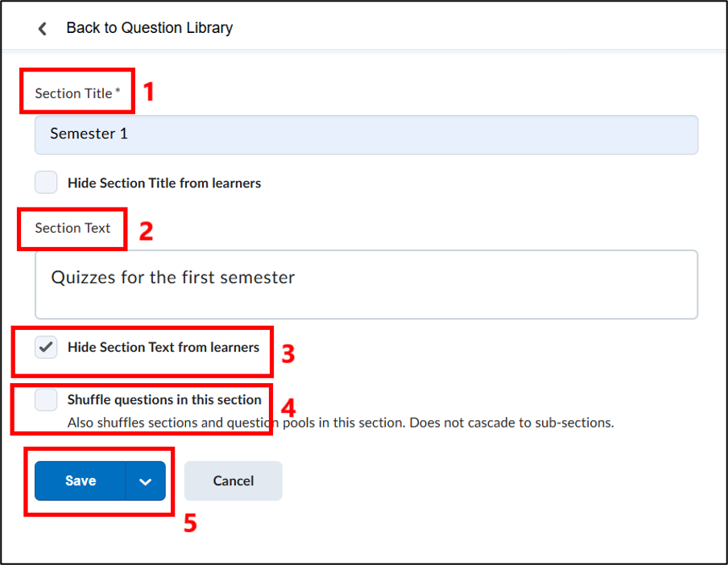Click the shuffle description about sub-sections
Image resolution: width=728 pixels, height=565 pixels.
point(341,423)
